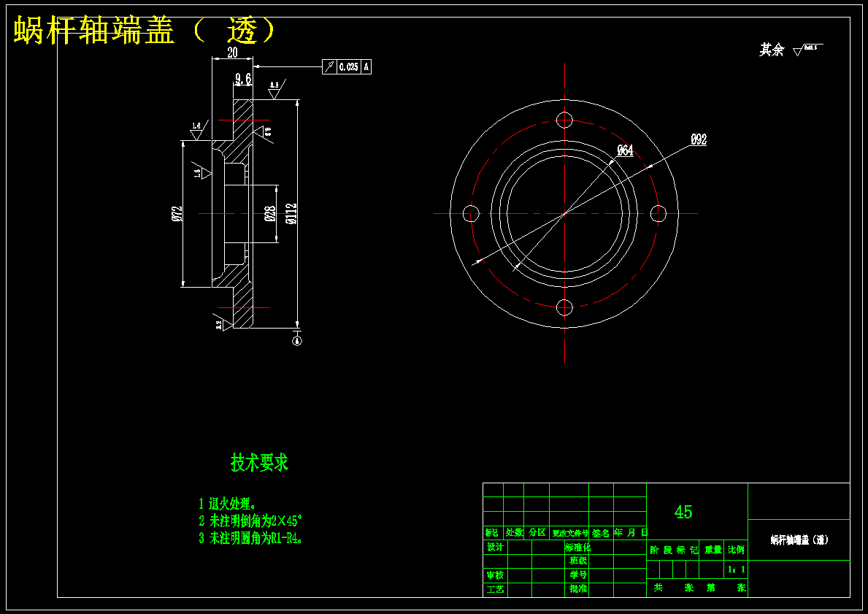The height and width of the screenshot is (614, 868).
Task: Pick the Ø28 bore dimension text
Action: pyautogui.click(x=270, y=214)
